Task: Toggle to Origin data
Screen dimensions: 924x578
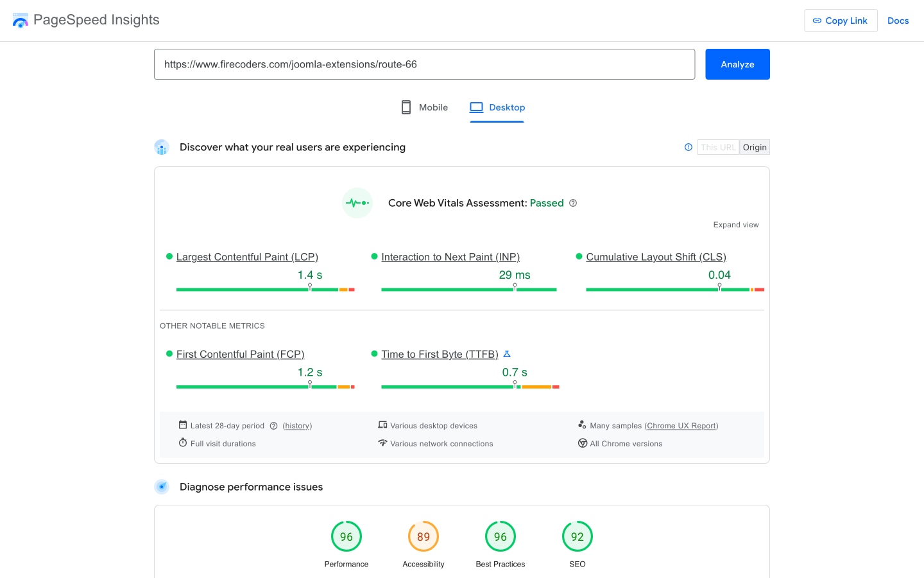Action: pyautogui.click(x=755, y=147)
